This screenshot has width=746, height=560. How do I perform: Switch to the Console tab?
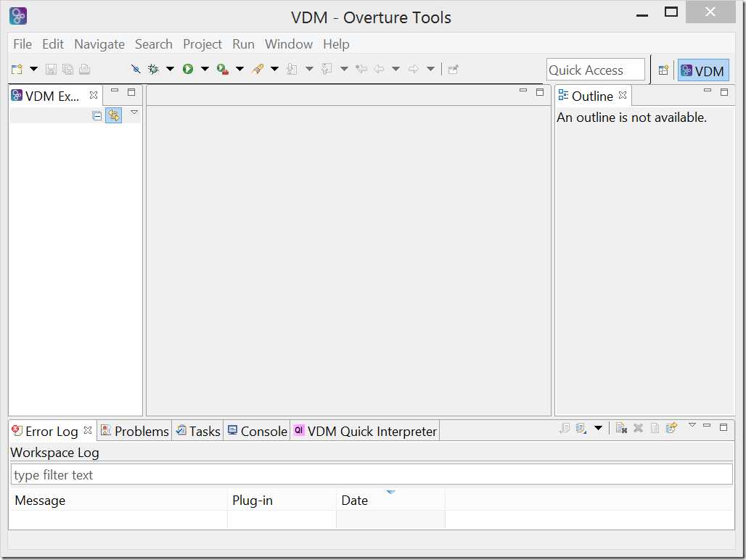pos(258,431)
